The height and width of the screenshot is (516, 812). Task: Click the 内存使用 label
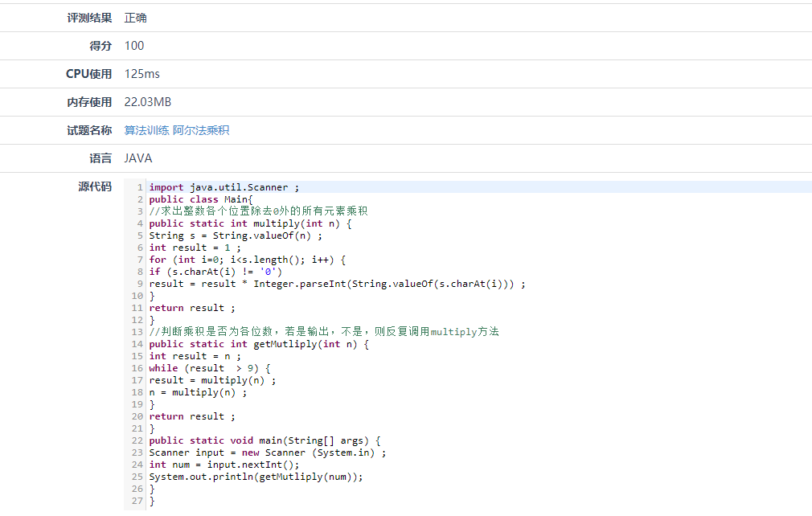[x=89, y=102]
